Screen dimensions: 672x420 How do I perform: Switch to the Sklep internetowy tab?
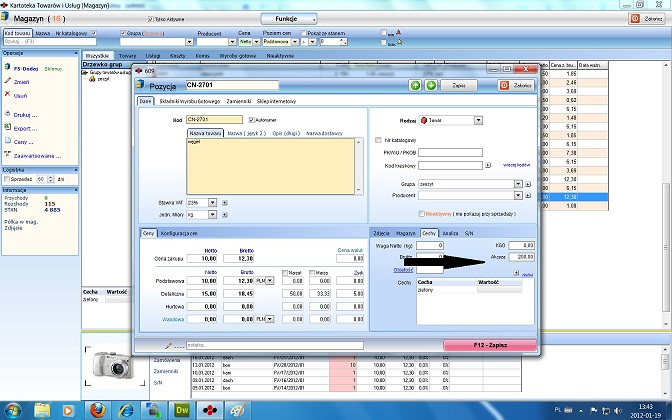pos(276,102)
